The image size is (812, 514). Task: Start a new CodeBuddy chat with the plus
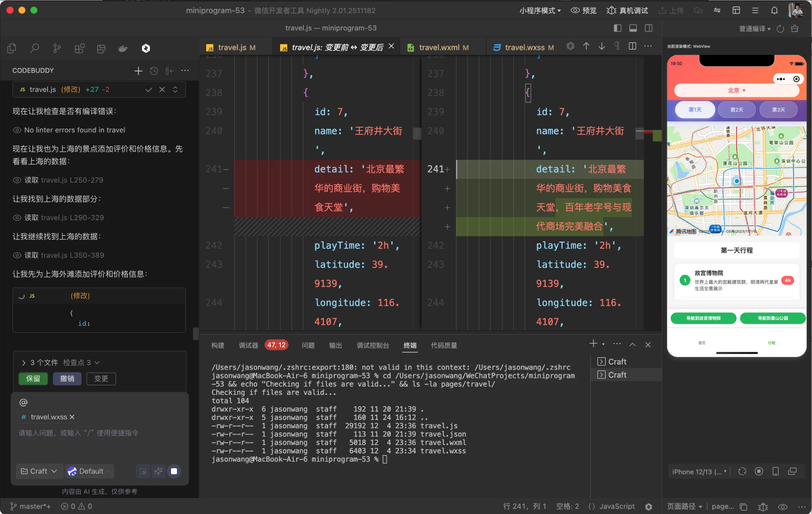click(138, 71)
